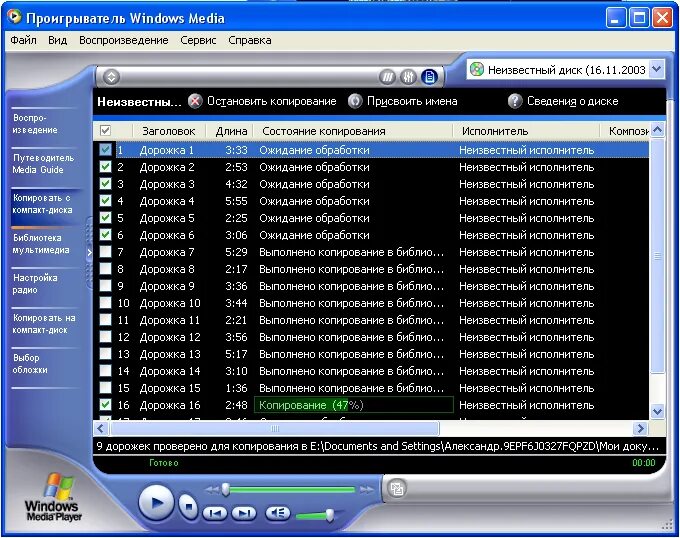This screenshot has height=538, width=680.
Task: Open the Воспроизведение menu
Action: click(124, 40)
